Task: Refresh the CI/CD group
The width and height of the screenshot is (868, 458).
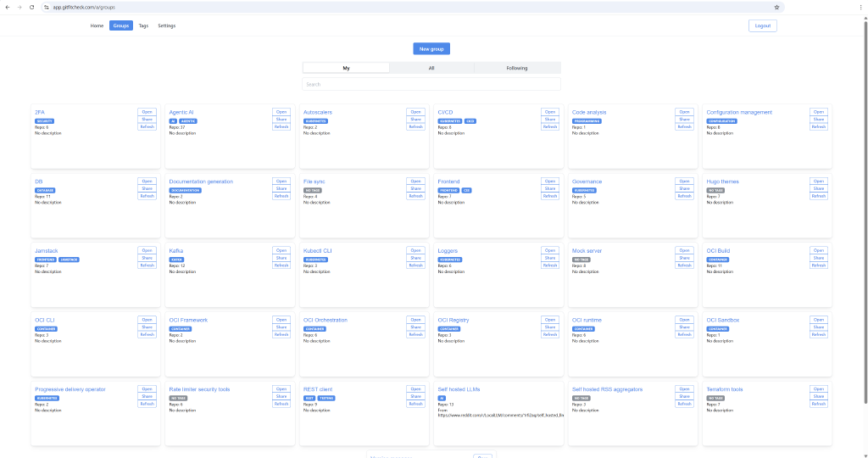Action: (549, 127)
